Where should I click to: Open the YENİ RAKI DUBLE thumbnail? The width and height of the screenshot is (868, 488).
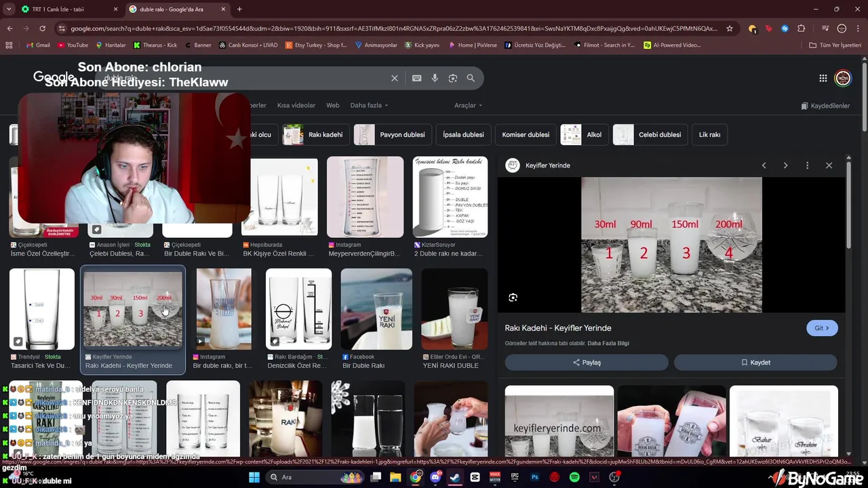(x=454, y=309)
